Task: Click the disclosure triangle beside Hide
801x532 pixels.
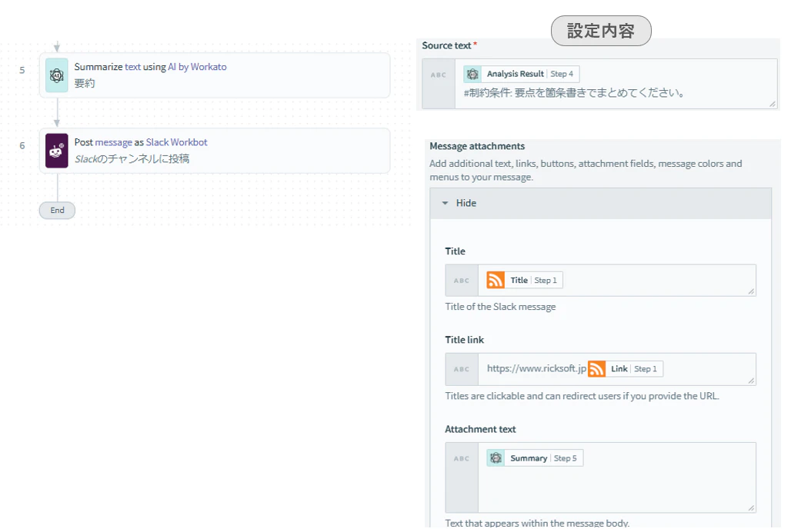Action: click(445, 203)
